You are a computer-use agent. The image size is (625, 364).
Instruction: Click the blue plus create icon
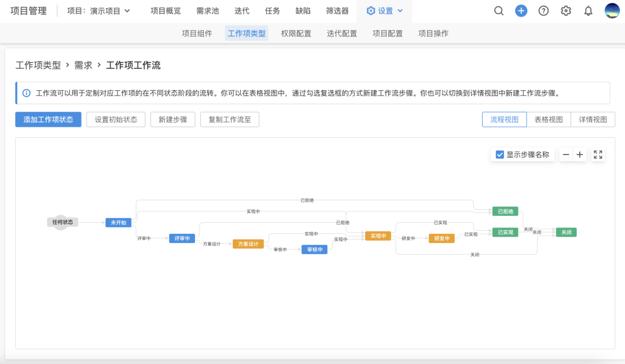(521, 11)
